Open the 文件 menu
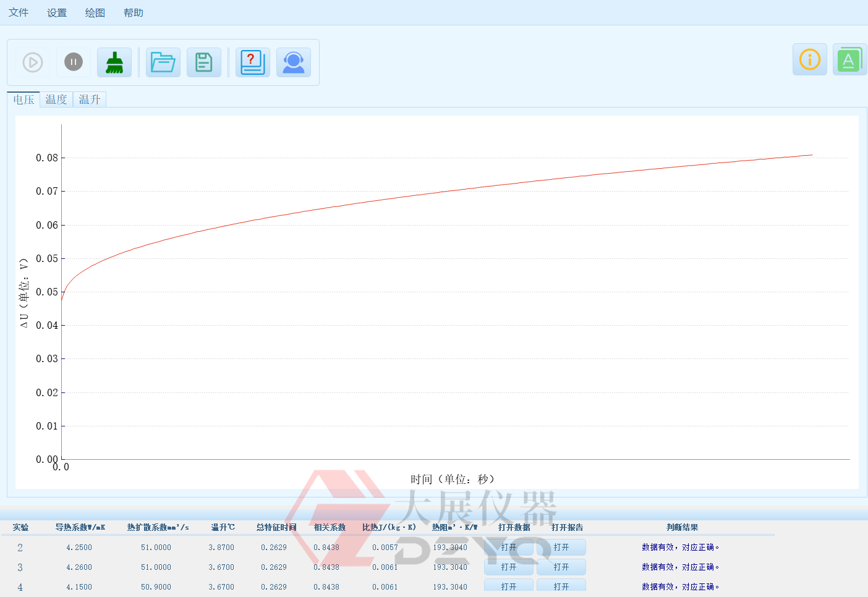 click(19, 12)
